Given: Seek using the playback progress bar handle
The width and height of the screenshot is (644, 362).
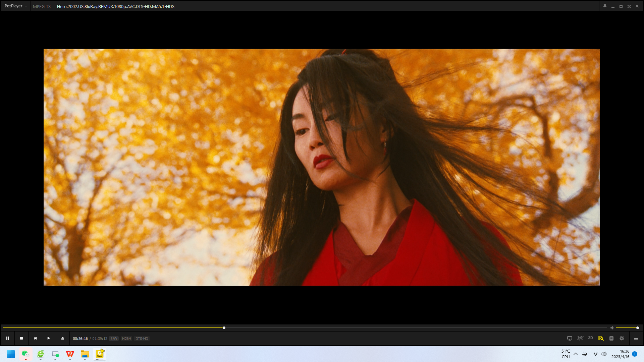Looking at the screenshot, I should [224, 328].
